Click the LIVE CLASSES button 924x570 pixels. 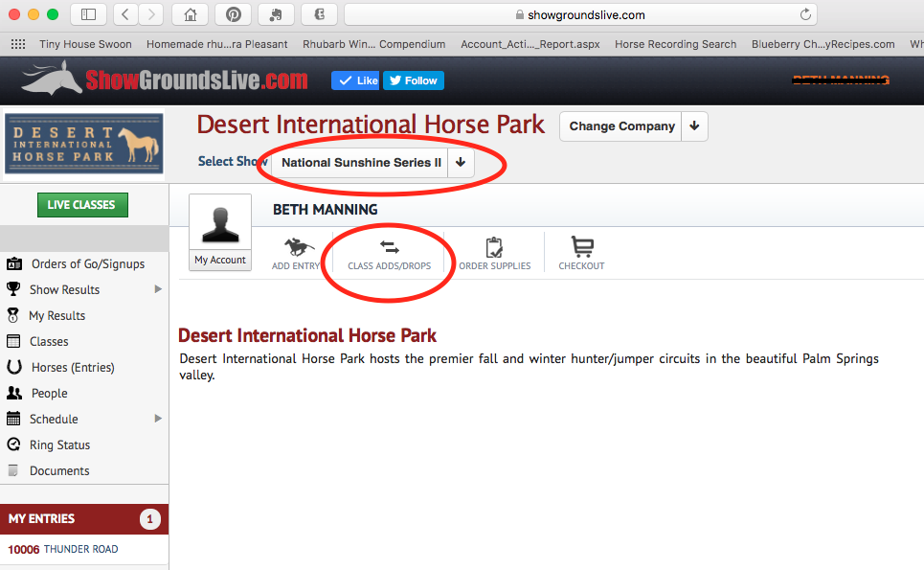point(82,205)
